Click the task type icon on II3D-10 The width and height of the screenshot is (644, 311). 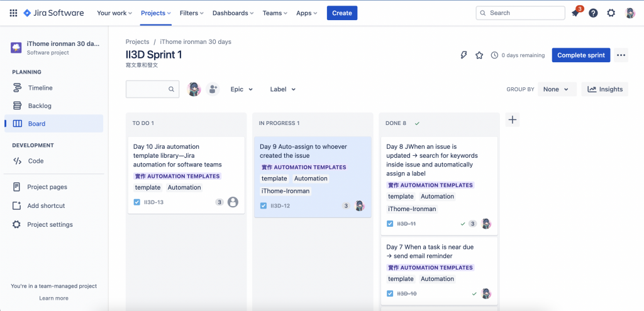[390, 293]
